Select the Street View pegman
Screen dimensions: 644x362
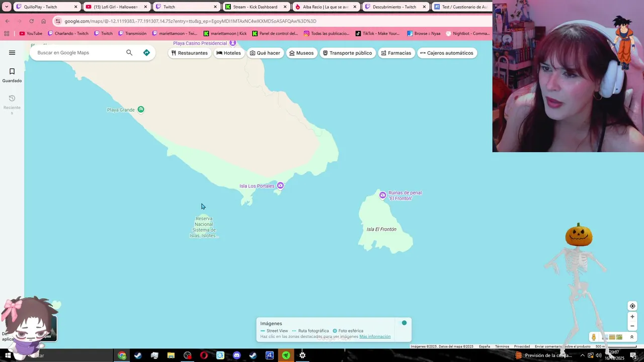coord(594,337)
